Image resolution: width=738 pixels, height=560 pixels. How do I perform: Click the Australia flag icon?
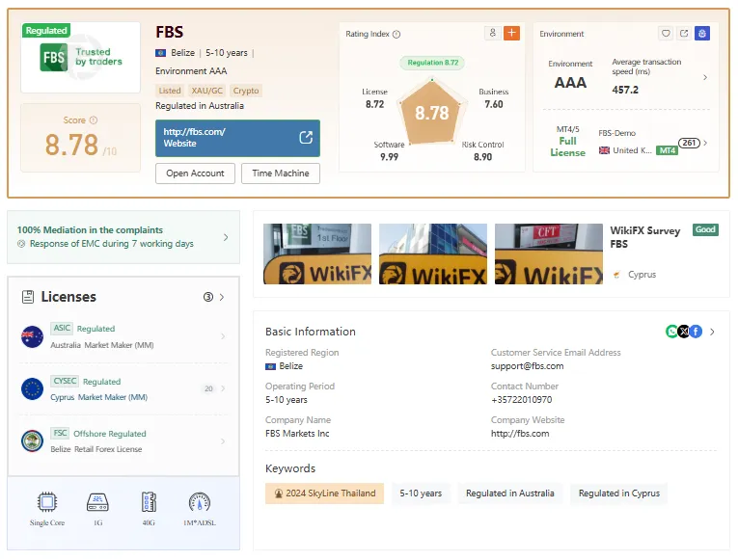[33, 336]
